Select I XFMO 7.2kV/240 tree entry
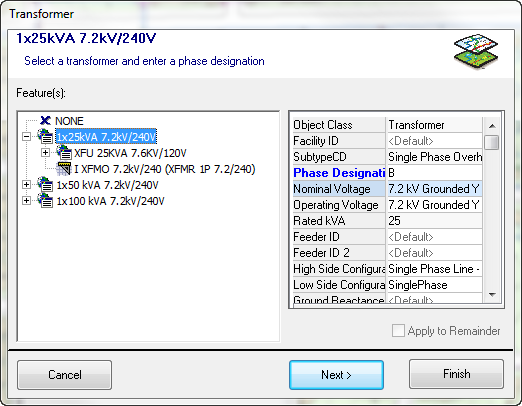This screenshot has width=522, height=406. coord(165,169)
